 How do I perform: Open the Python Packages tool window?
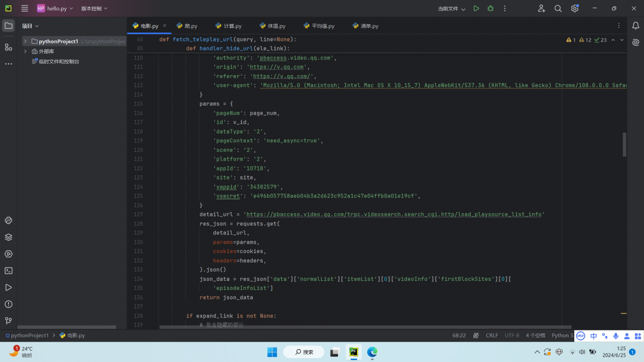[8, 237]
